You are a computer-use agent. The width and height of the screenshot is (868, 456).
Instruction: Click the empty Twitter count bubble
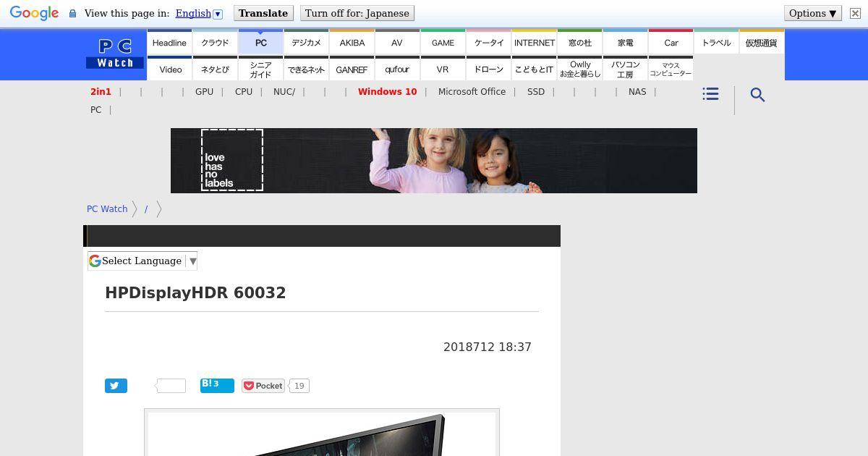(x=171, y=386)
